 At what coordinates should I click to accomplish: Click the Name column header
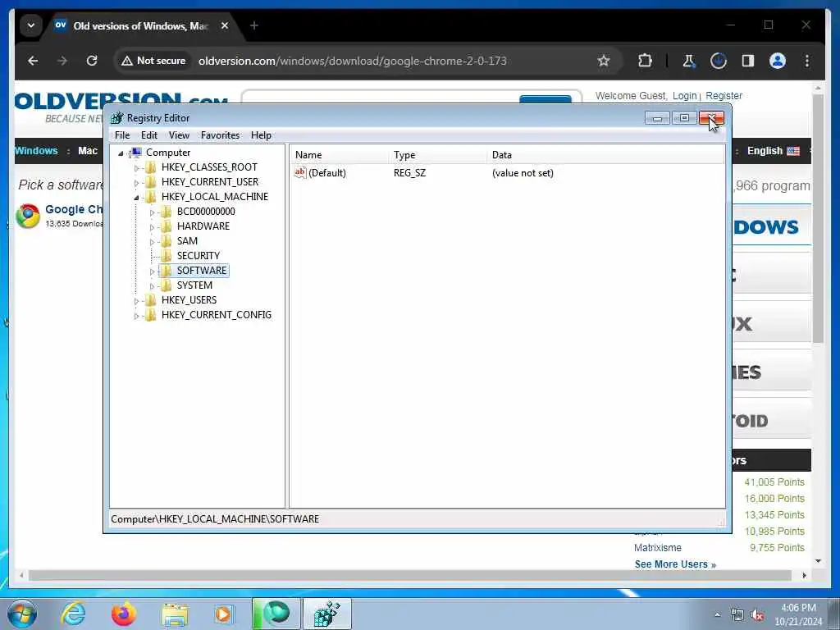[339, 155]
